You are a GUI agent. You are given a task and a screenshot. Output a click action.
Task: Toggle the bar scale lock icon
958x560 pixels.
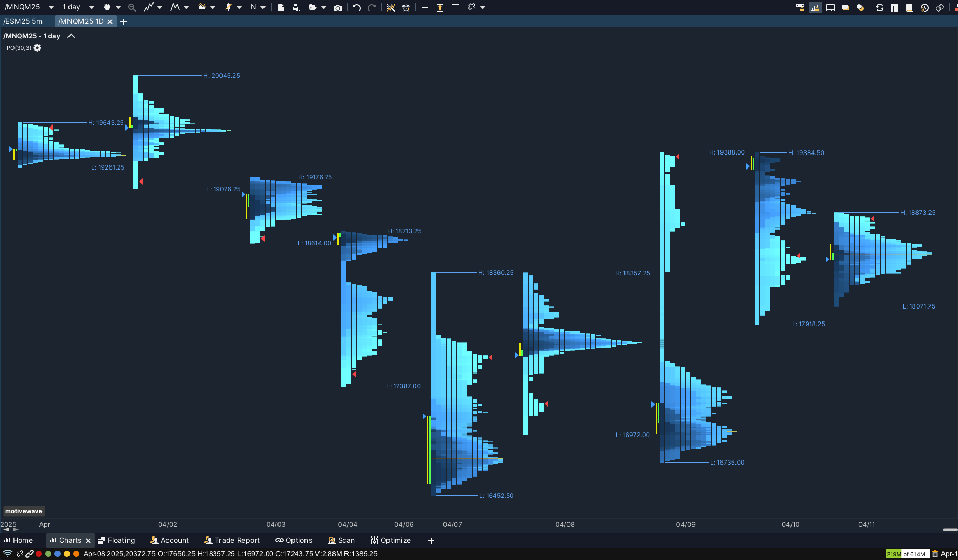click(x=815, y=8)
